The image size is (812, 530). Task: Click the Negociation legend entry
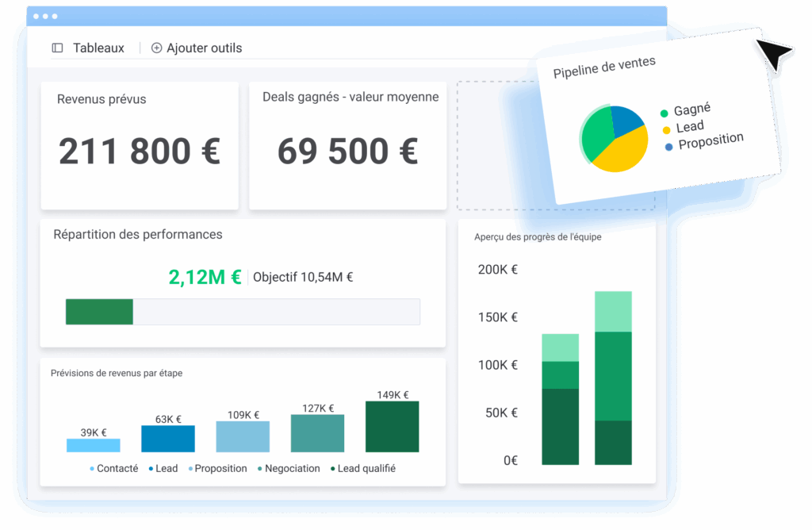[289, 468]
